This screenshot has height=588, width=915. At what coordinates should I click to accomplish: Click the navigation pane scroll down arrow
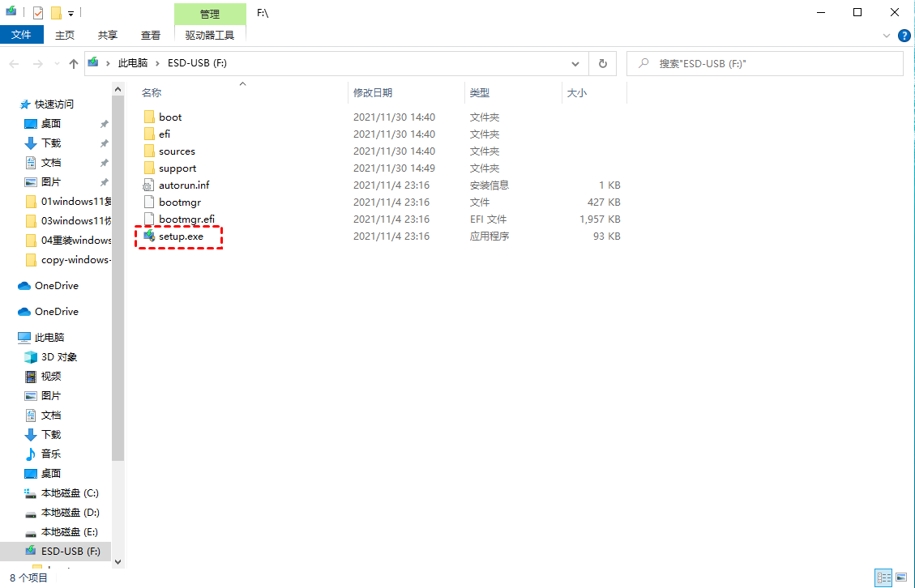coord(118,561)
